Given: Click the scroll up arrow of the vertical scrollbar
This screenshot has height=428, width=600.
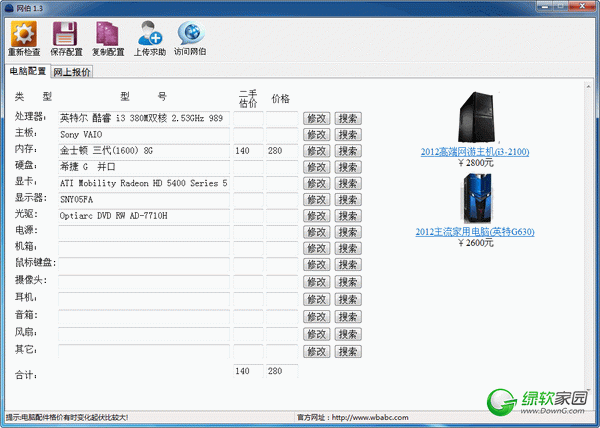Looking at the screenshot, I should [589, 87].
